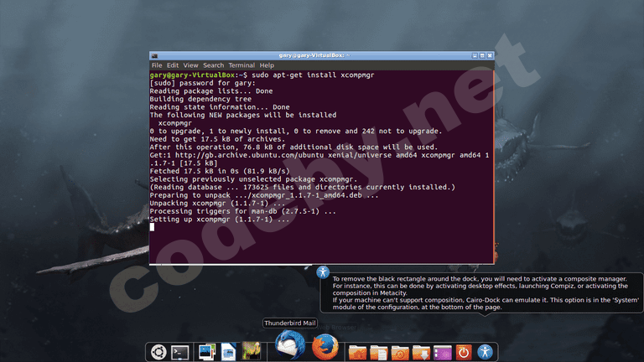644x362 pixels.
Task: Open the purple file manager dock icon
Action: 443,353
